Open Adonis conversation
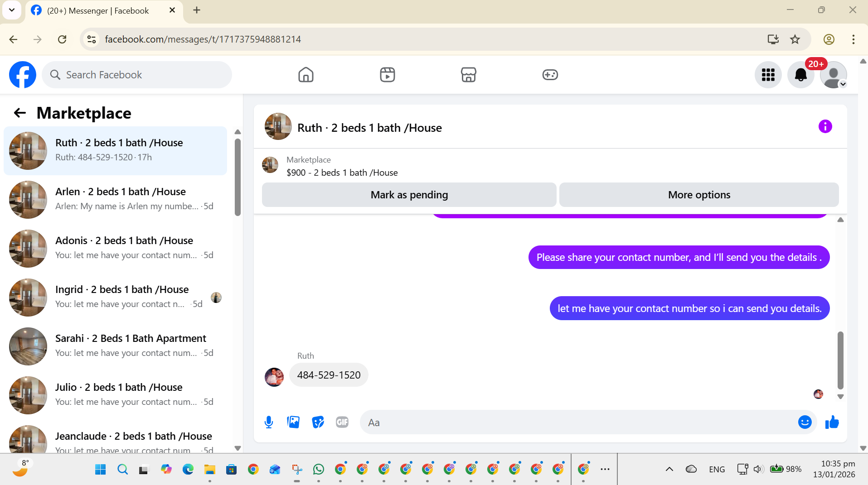Viewport: 868px width, 485px height. pyautogui.click(x=115, y=249)
